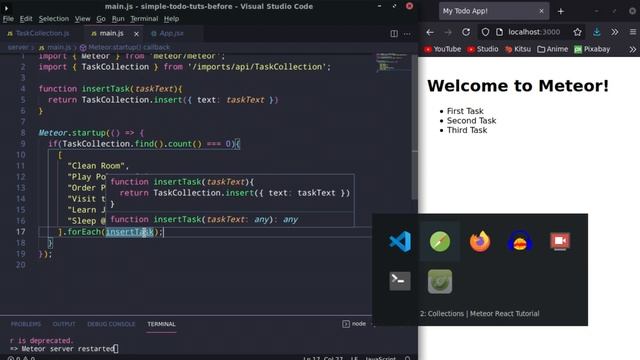Open a new Firefox tab

point(560,11)
